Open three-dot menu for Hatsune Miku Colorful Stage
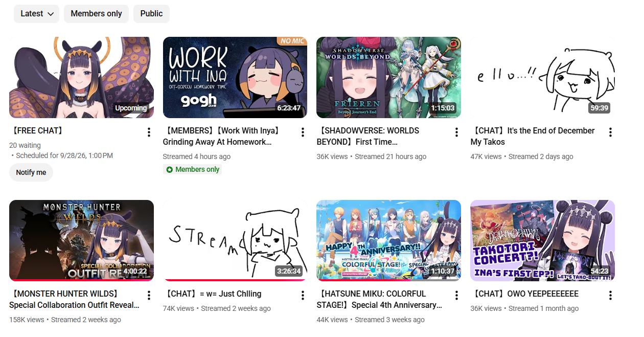Screen dimensions: 644x337 click(x=456, y=296)
